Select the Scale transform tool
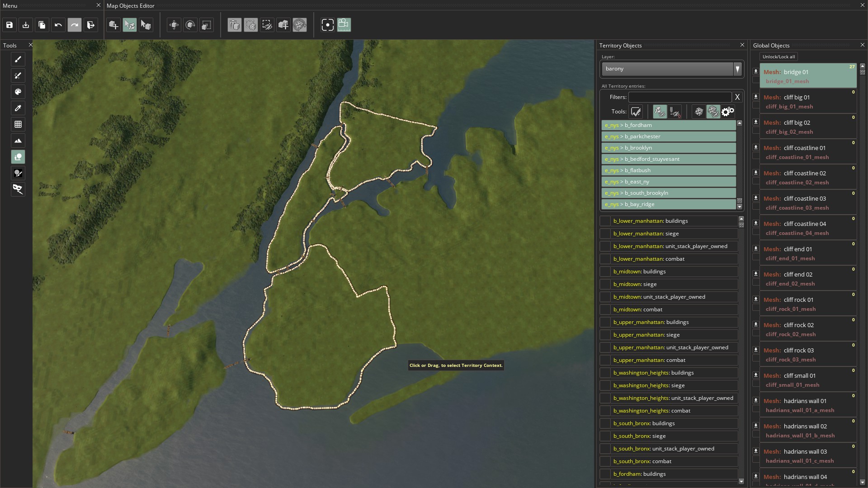 click(x=206, y=25)
